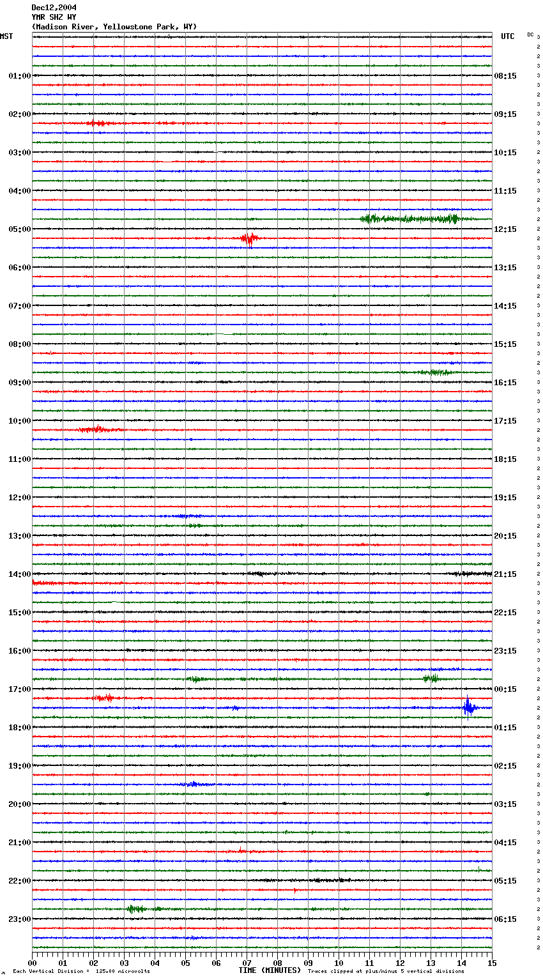Click the UTC timezone label
The image size is (543, 980).
(x=508, y=36)
